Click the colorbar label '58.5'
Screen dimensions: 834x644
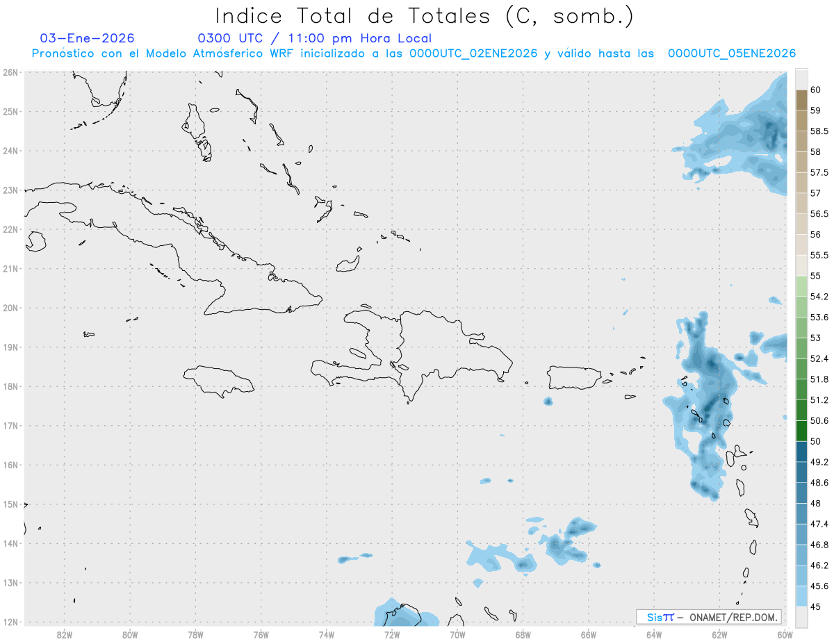pos(819,131)
